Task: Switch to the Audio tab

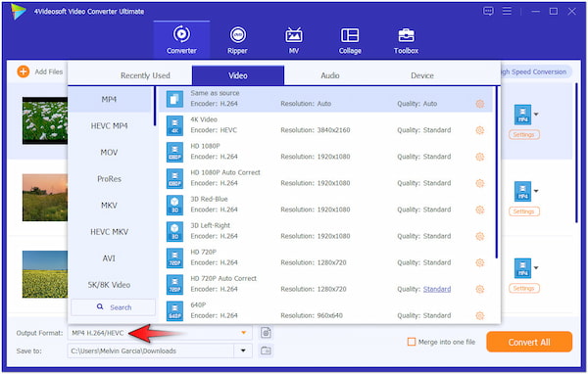Action: coord(330,75)
